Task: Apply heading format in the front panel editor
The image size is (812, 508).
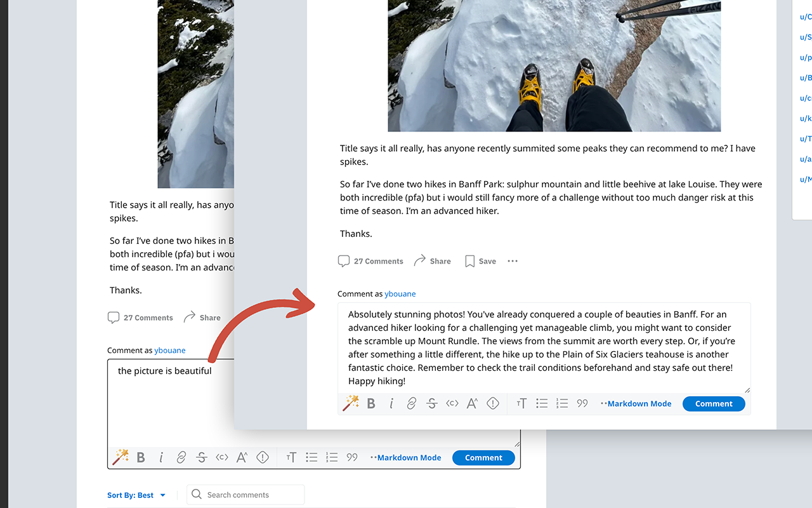Action: 521,403
